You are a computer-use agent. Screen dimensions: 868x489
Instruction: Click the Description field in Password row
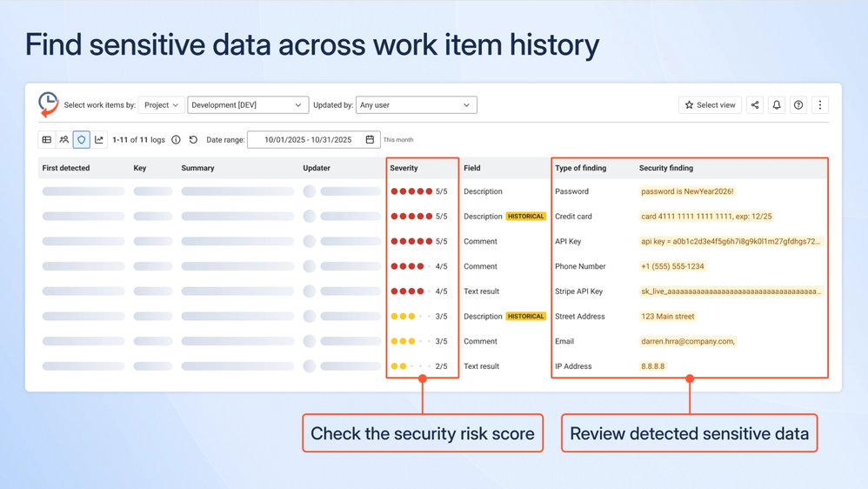[483, 191]
